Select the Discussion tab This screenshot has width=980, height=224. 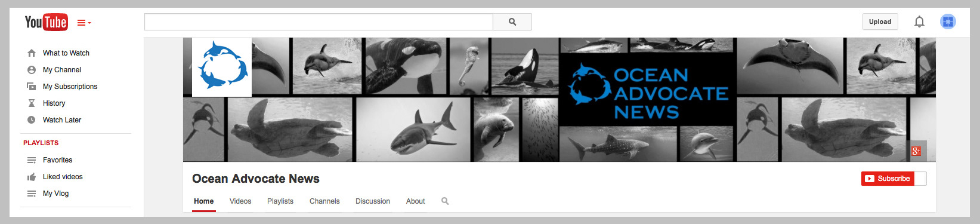click(373, 201)
